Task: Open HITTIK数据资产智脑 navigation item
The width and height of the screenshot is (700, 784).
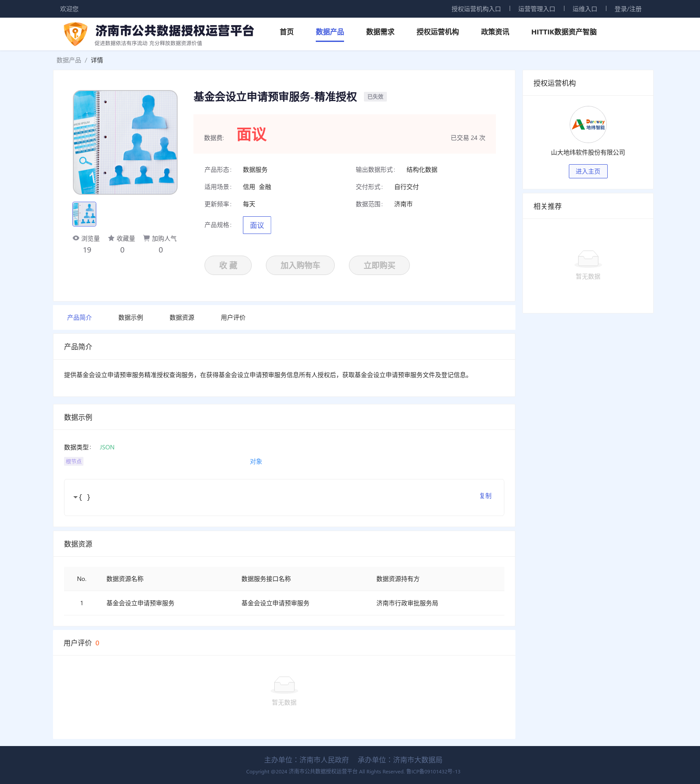Action: point(564,32)
